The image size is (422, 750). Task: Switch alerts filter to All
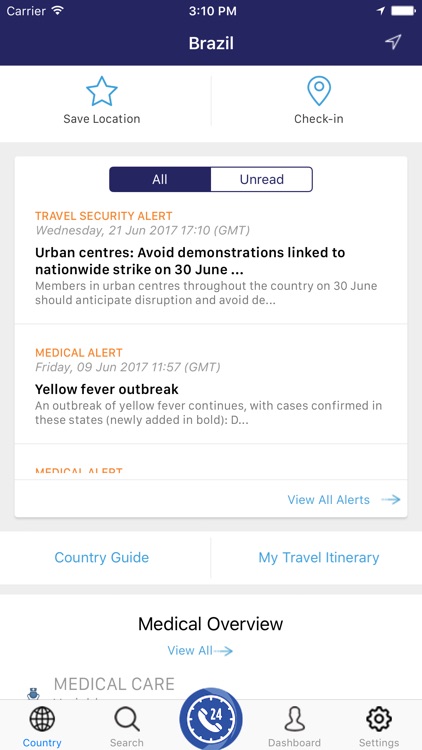(160, 179)
